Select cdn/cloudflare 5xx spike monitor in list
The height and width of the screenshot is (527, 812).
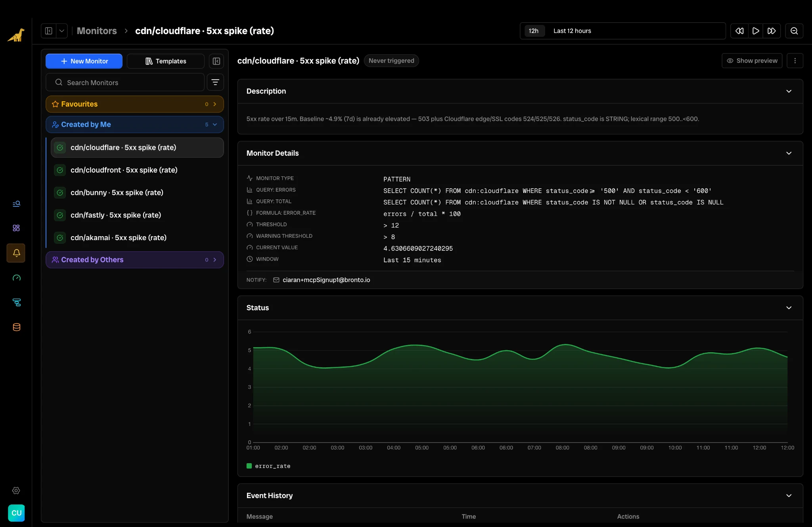(137, 147)
